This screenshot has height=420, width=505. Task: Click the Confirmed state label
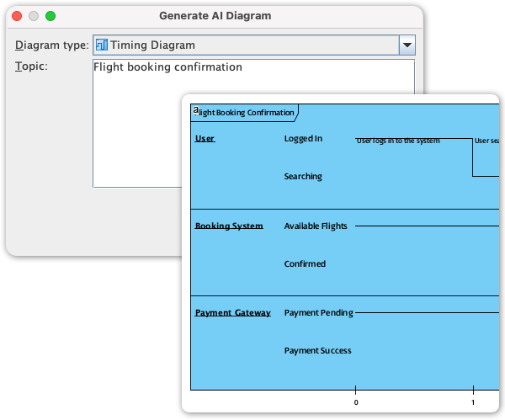[x=305, y=263]
